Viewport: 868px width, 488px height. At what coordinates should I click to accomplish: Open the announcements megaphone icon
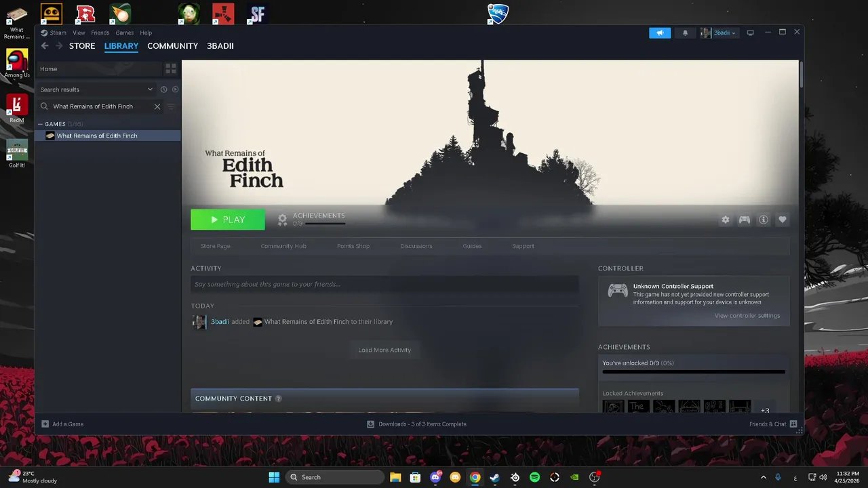pyautogui.click(x=660, y=33)
